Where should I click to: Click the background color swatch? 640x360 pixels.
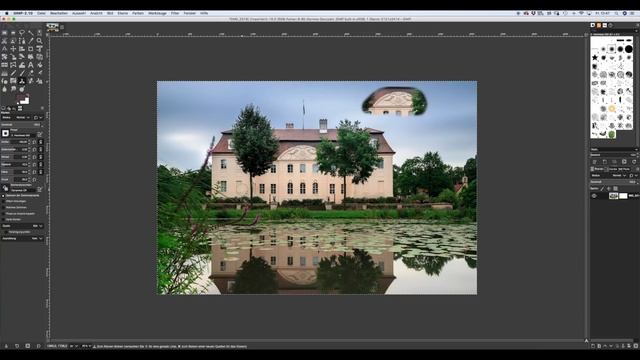coord(26,101)
